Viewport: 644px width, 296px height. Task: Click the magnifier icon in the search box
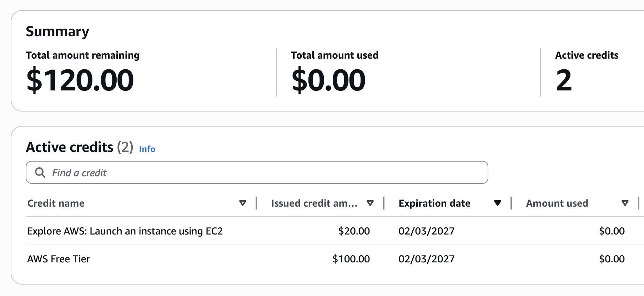tap(40, 173)
